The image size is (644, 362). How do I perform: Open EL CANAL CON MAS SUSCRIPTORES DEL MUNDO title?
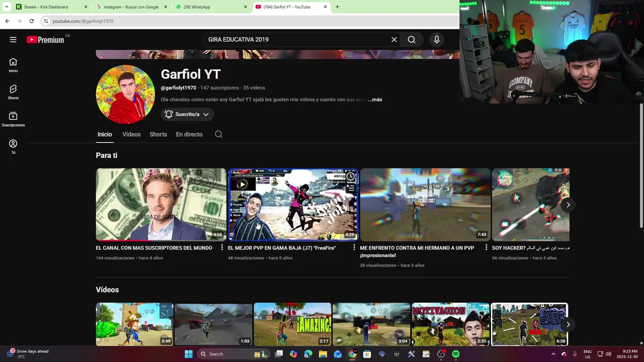coord(154,248)
